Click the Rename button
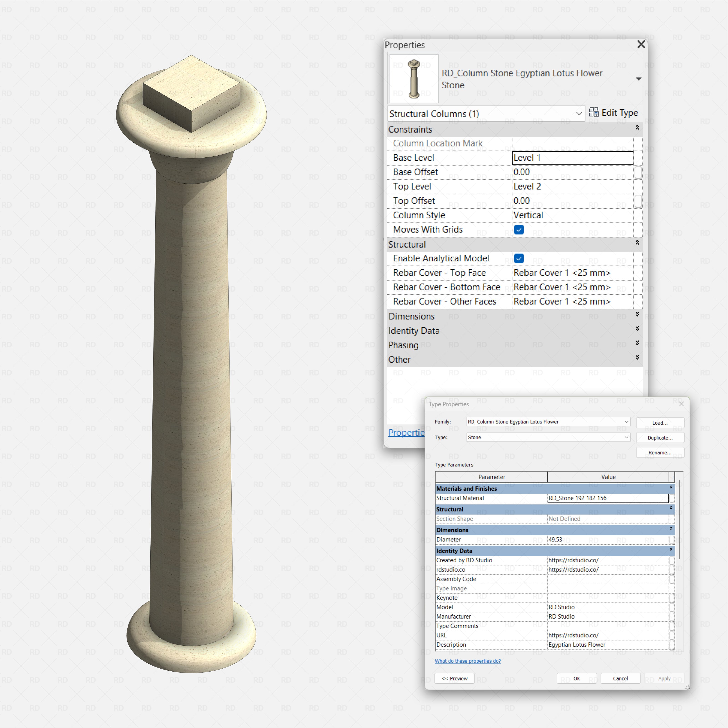This screenshot has height=728, width=728. coord(660,452)
